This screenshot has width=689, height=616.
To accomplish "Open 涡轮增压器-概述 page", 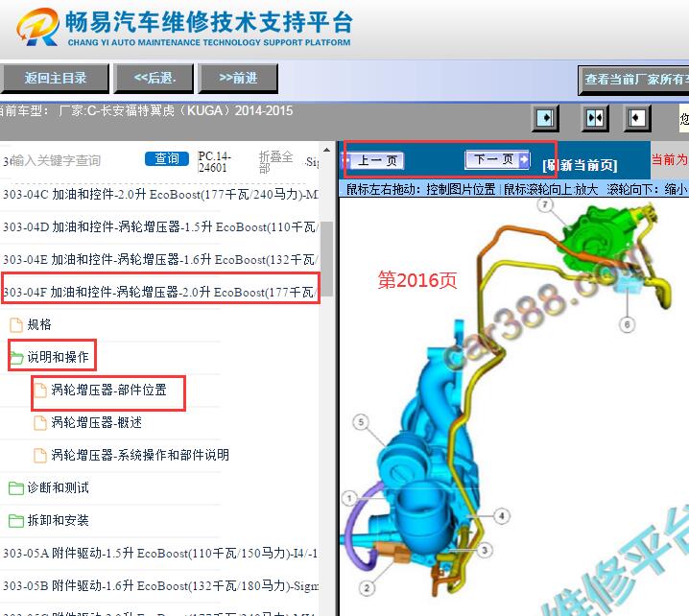I will pos(96,422).
